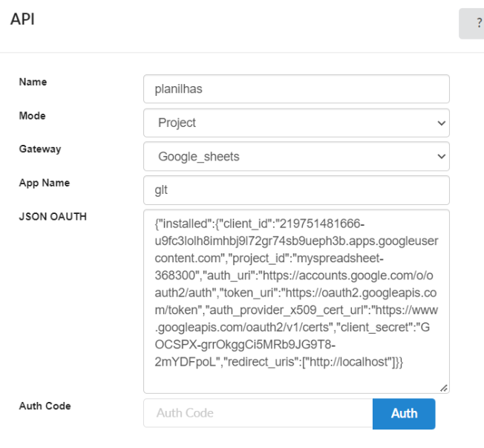Click the Gateway field label
The image size is (484, 448).
coord(40,149)
